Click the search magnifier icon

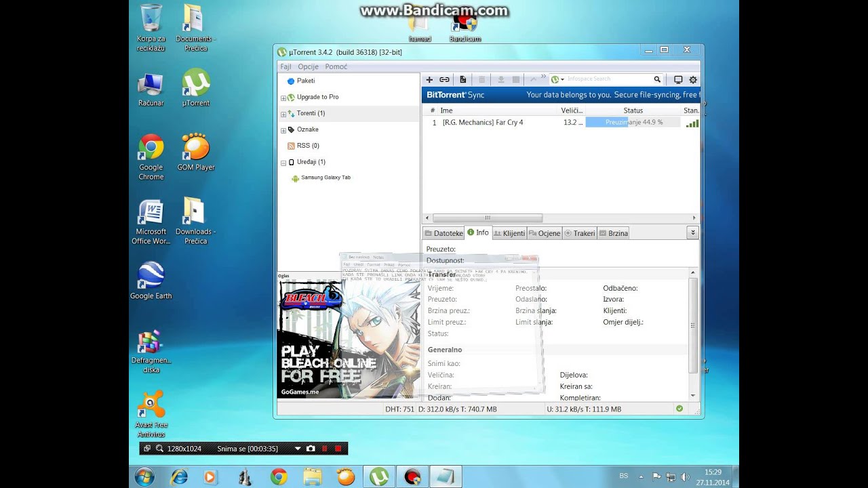pos(657,79)
